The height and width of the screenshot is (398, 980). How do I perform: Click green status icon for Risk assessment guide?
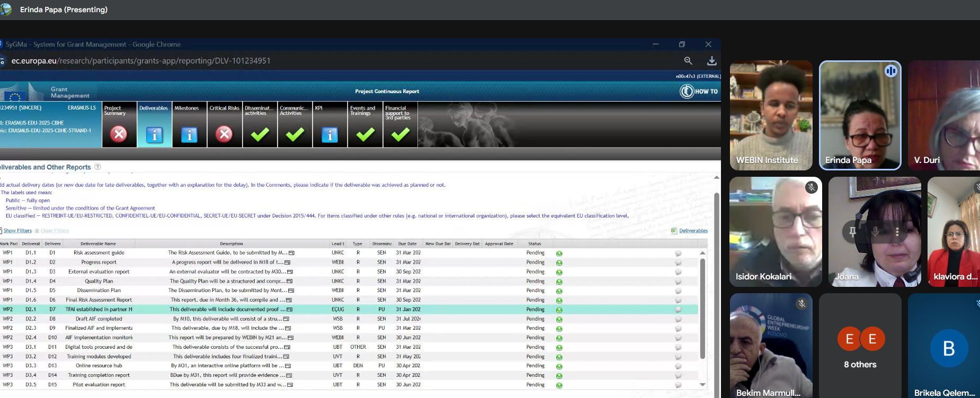coord(559,254)
